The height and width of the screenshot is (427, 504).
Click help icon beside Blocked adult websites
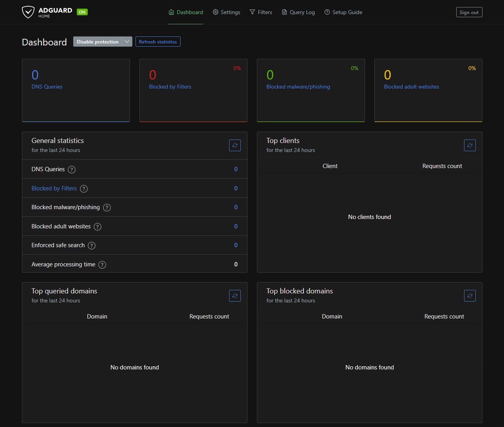pos(98,227)
